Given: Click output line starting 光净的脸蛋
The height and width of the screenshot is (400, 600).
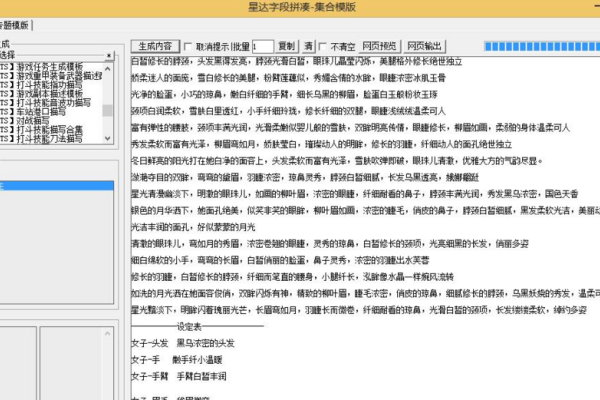Looking at the screenshot, I should (x=284, y=95).
